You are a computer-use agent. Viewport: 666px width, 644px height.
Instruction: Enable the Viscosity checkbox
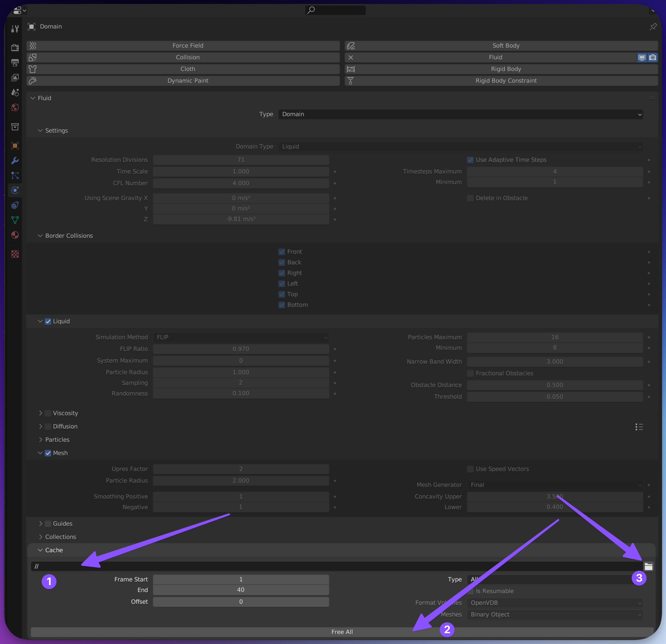click(x=48, y=413)
